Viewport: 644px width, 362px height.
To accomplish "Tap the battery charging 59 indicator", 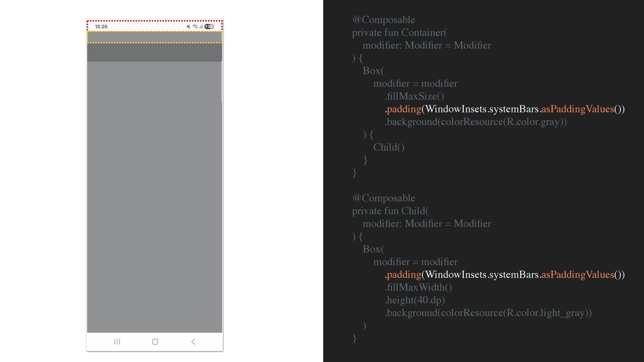I will tap(209, 26).
